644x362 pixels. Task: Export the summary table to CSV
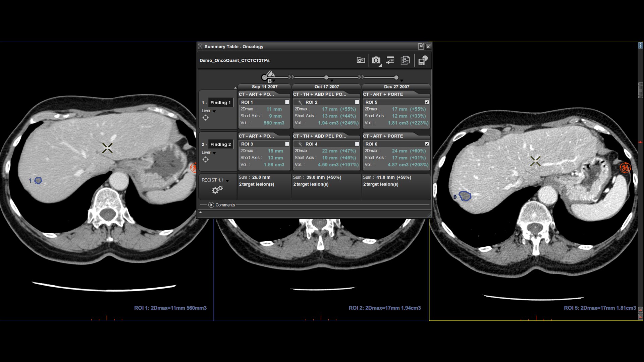tap(390, 60)
